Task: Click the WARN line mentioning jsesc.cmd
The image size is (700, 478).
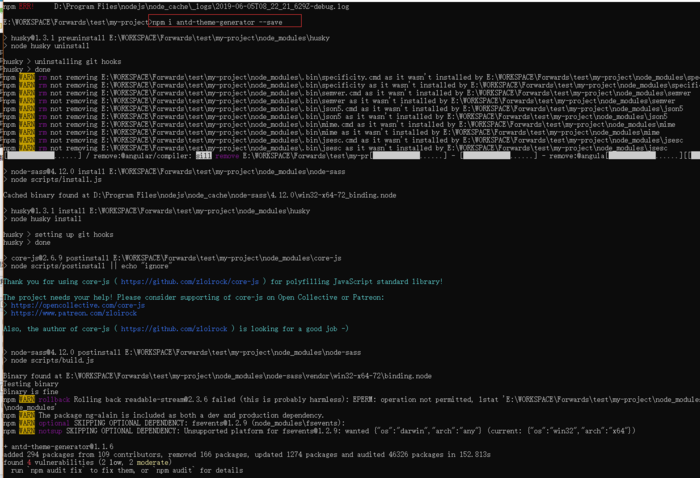Action: point(343,140)
